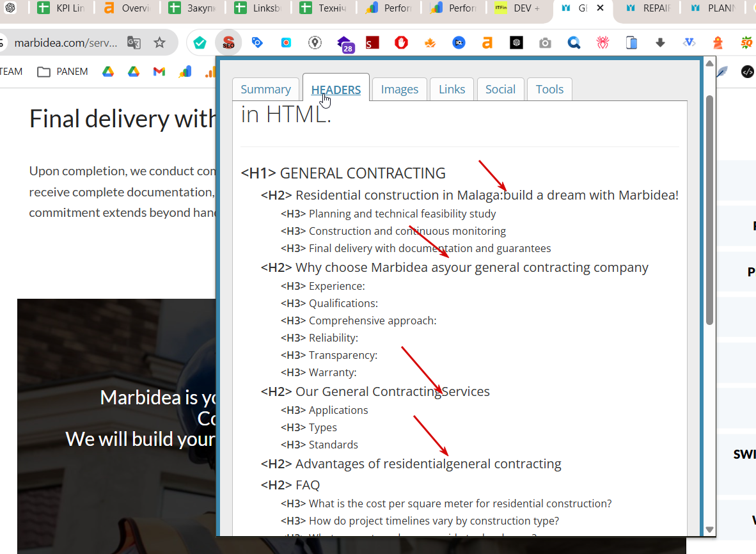Open the pink spider extension icon
756x554 pixels.
click(602, 43)
